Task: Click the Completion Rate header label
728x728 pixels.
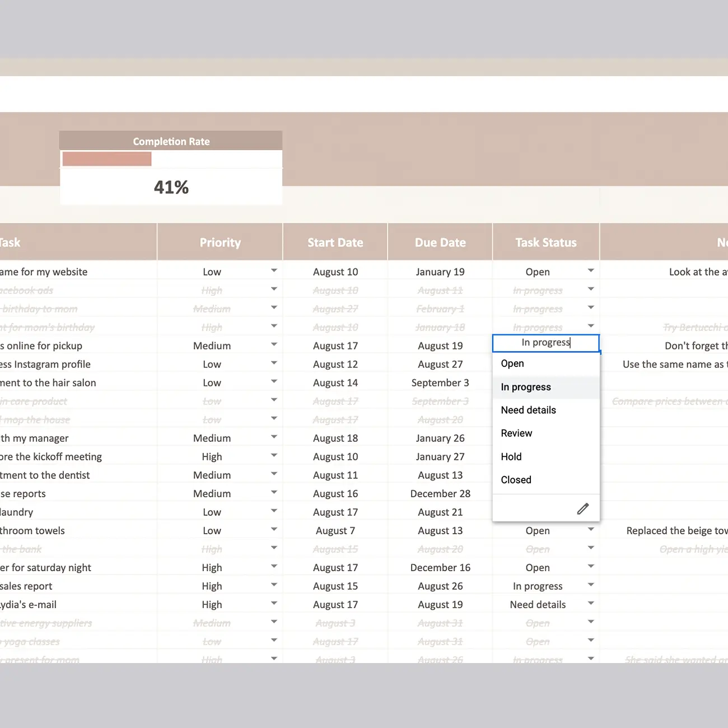Action: click(x=171, y=141)
